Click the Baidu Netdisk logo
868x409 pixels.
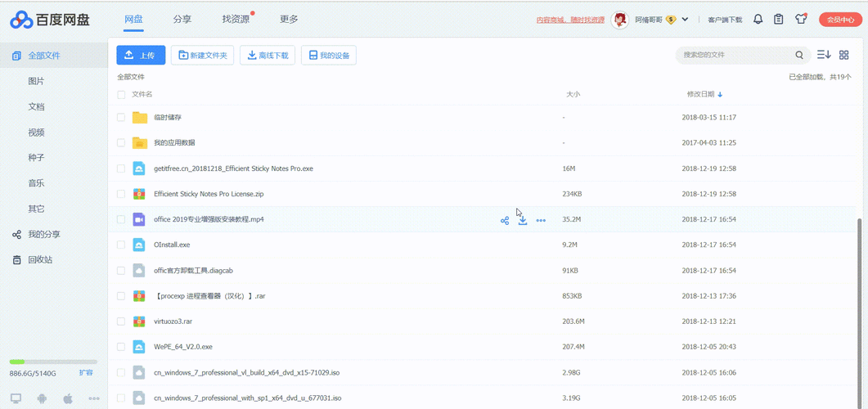coord(50,20)
